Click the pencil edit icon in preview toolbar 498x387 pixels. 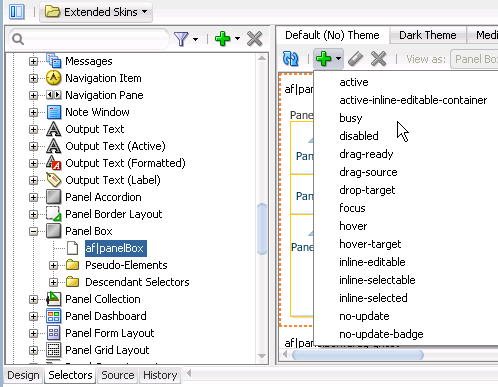[355, 59]
